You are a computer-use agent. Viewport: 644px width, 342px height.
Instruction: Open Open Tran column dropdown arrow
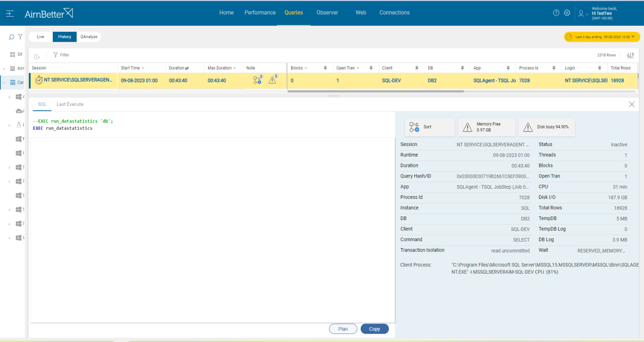pyautogui.click(x=358, y=68)
